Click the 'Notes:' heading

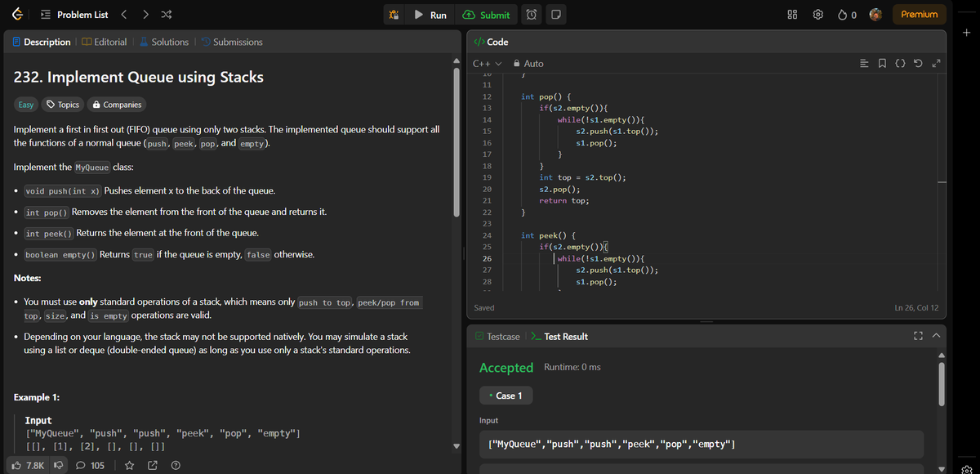pos(29,278)
